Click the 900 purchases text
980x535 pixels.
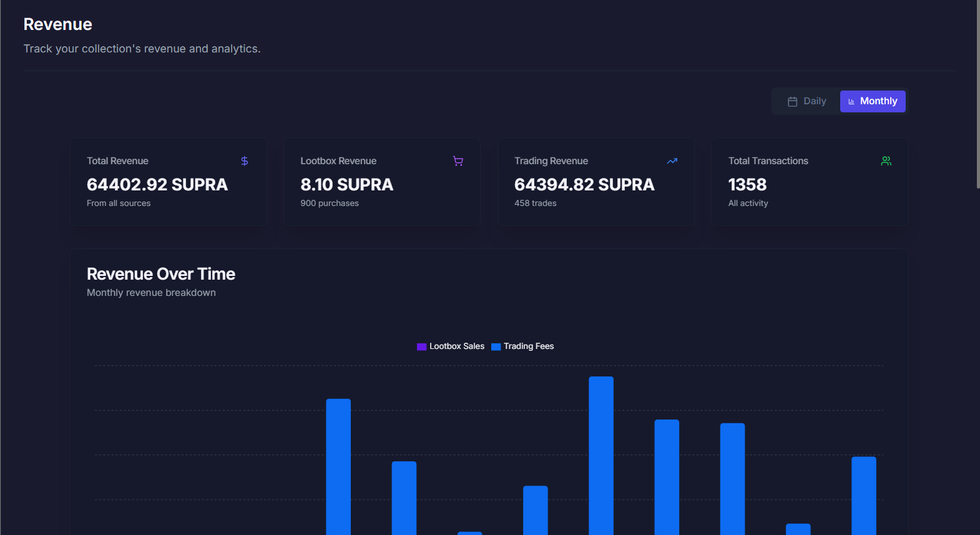(330, 204)
